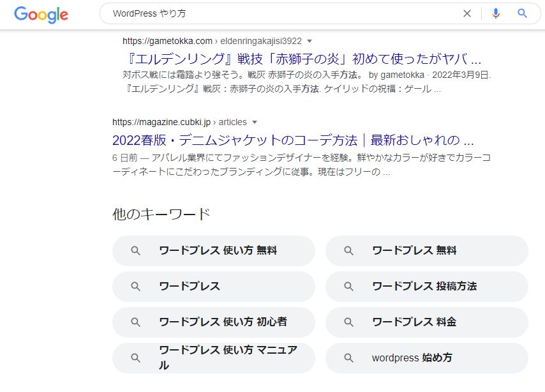545x392 pixels.
Task: Click magnifier icon in 'ワードプレス 使い方 初心者' chip
Action: [135, 322]
